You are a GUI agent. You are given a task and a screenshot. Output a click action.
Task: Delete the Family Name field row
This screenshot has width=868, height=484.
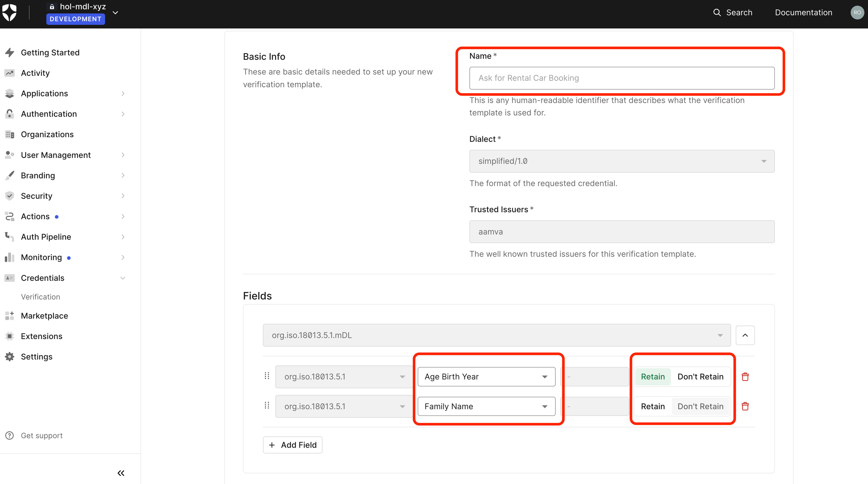(x=745, y=406)
